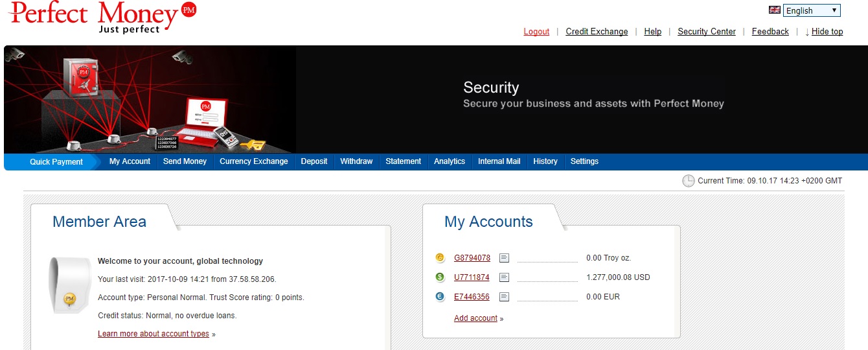Click the gold account coin icon
The height and width of the screenshot is (350, 868).
tap(440, 258)
